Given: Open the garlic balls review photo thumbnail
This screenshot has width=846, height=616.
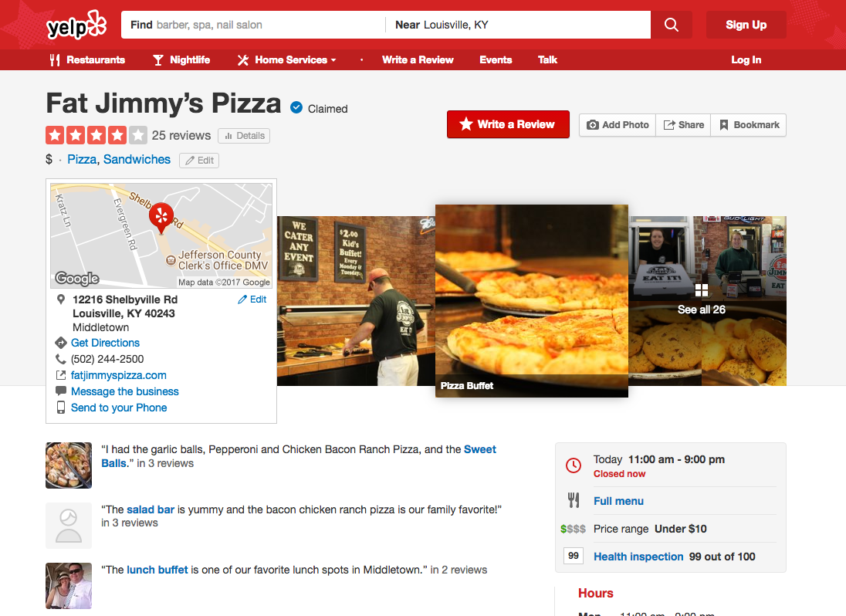Looking at the screenshot, I should pyautogui.click(x=69, y=465).
